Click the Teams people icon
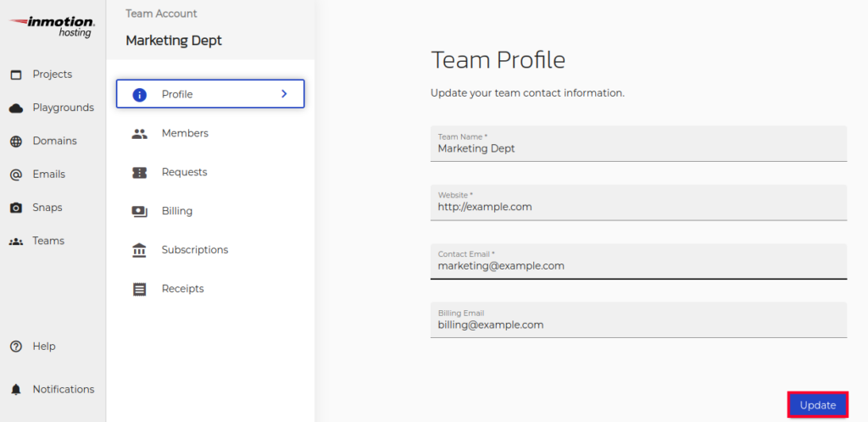 [x=16, y=242]
